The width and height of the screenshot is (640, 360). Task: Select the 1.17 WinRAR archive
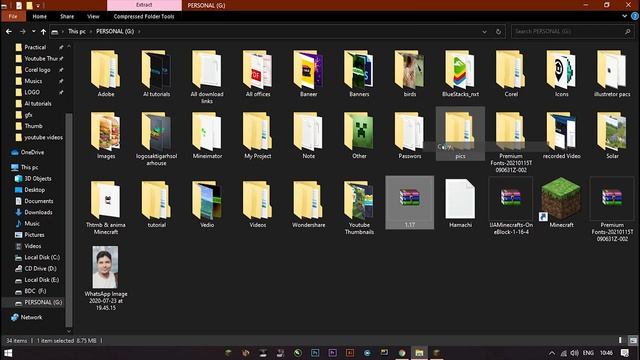410,202
